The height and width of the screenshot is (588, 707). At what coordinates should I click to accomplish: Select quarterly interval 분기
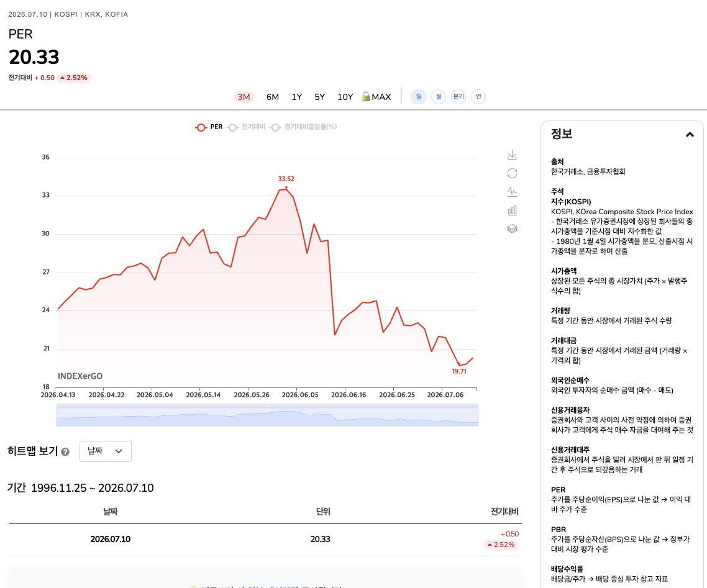coord(458,96)
